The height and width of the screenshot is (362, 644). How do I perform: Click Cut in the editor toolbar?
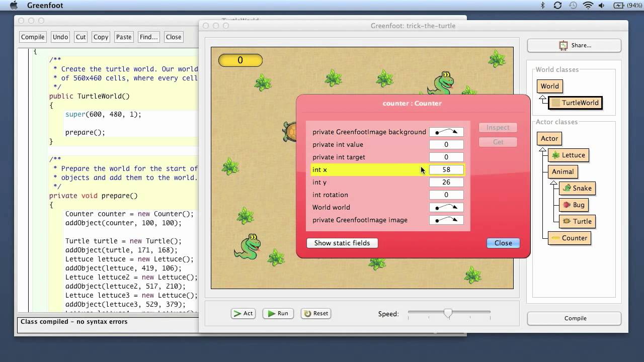click(81, 37)
